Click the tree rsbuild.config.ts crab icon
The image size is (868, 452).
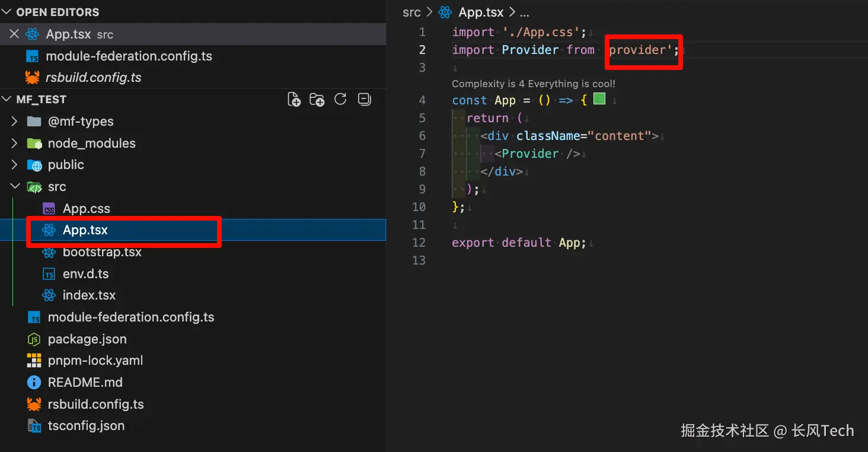click(34, 405)
